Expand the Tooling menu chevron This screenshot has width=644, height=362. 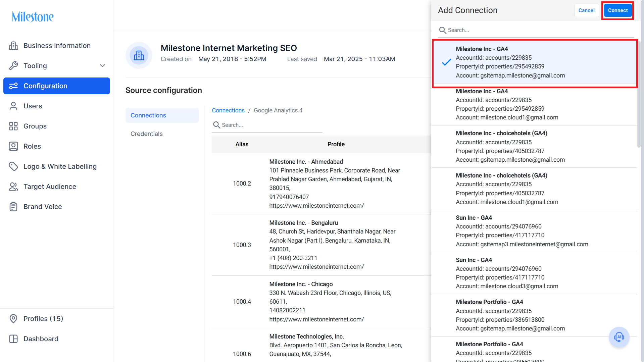103,66
